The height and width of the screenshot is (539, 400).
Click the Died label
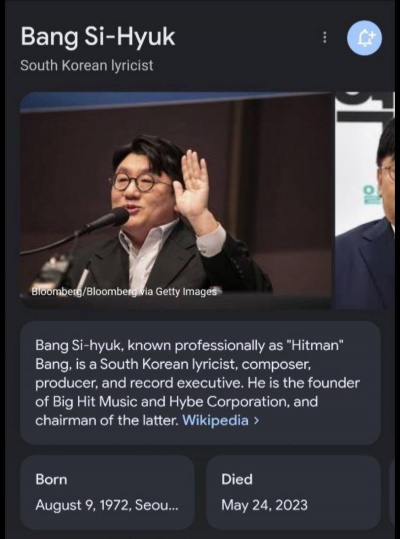[x=237, y=479]
